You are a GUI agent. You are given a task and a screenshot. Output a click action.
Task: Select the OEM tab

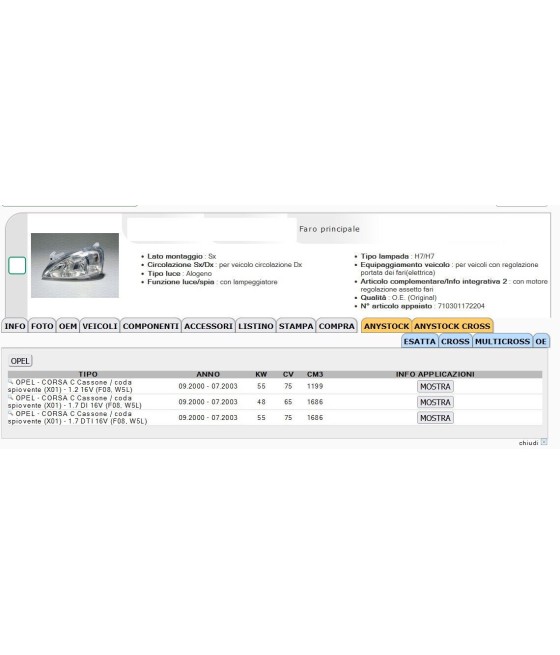(x=68, y=326)
